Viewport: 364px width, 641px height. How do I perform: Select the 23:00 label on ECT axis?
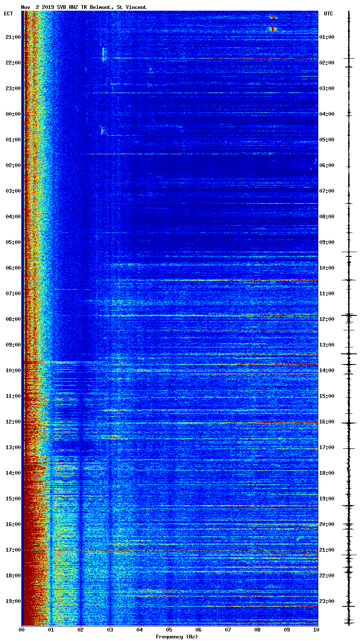(13, 88)
